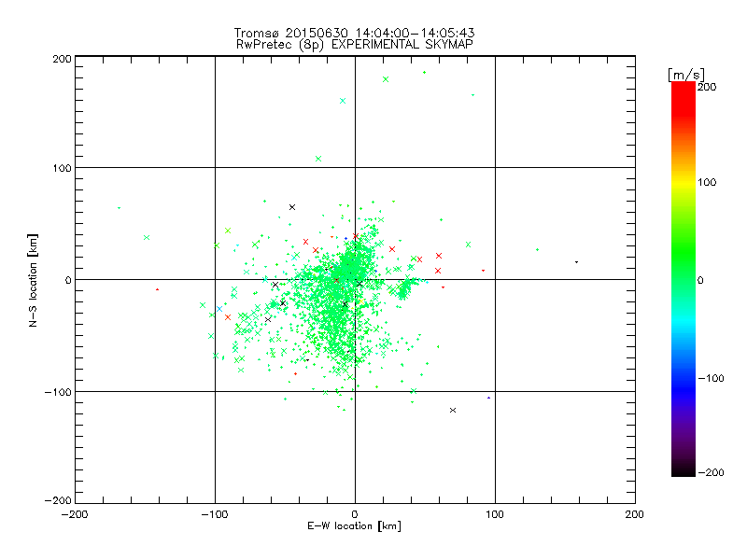This screenshot has height=560, width=747.
Task: Click the "N-S location [km]" axis label
Action: pos(33,280)
